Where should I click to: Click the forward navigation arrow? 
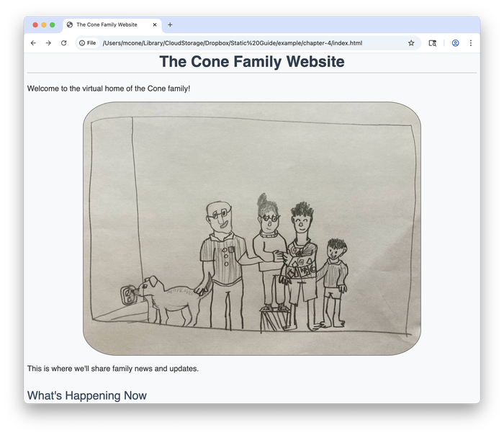pyautogui.click(x=48, y=43)
